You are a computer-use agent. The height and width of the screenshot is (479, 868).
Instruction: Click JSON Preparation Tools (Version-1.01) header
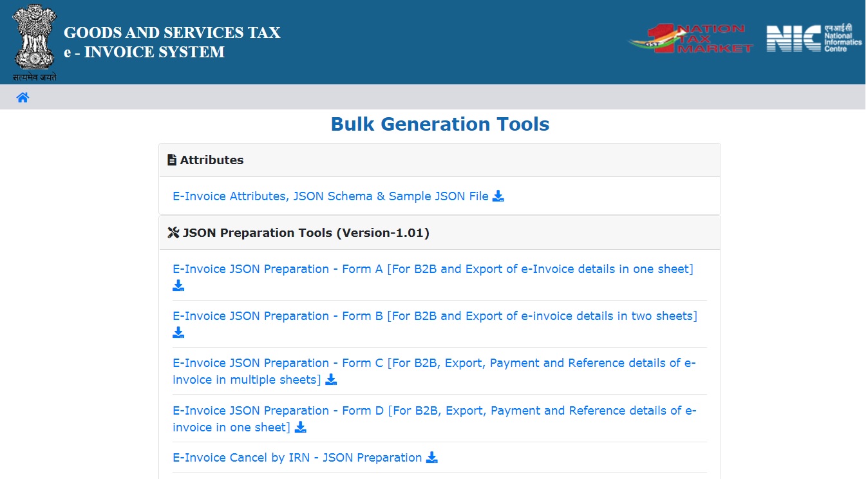tap(440, 233)
